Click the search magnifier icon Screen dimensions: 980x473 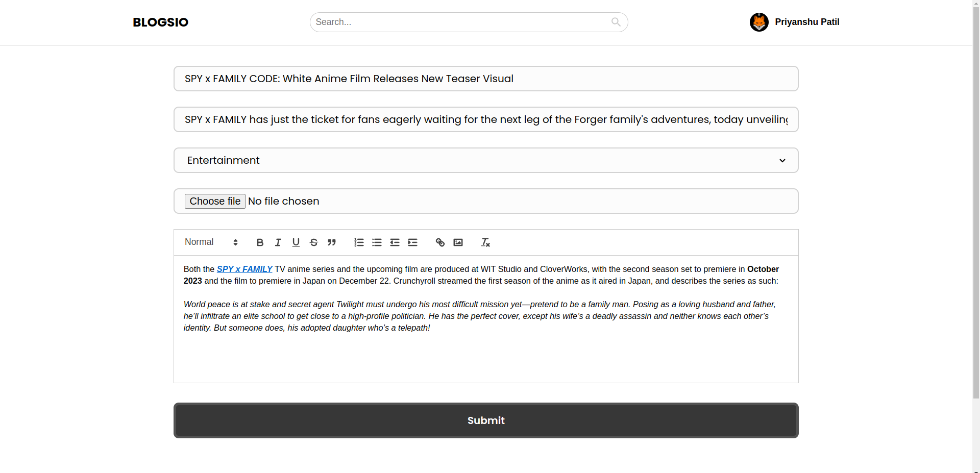[x=616, y=22]
